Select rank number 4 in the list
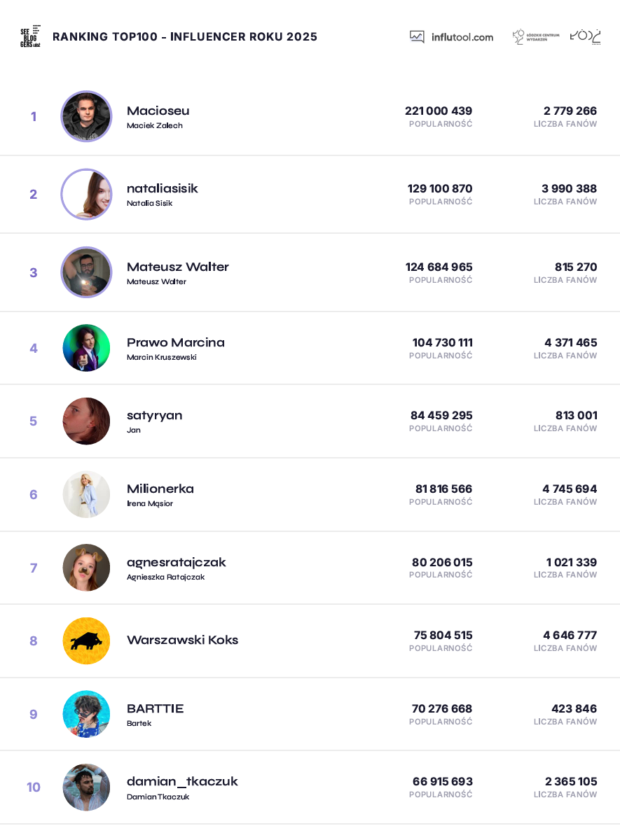 [x=34, y=348]
